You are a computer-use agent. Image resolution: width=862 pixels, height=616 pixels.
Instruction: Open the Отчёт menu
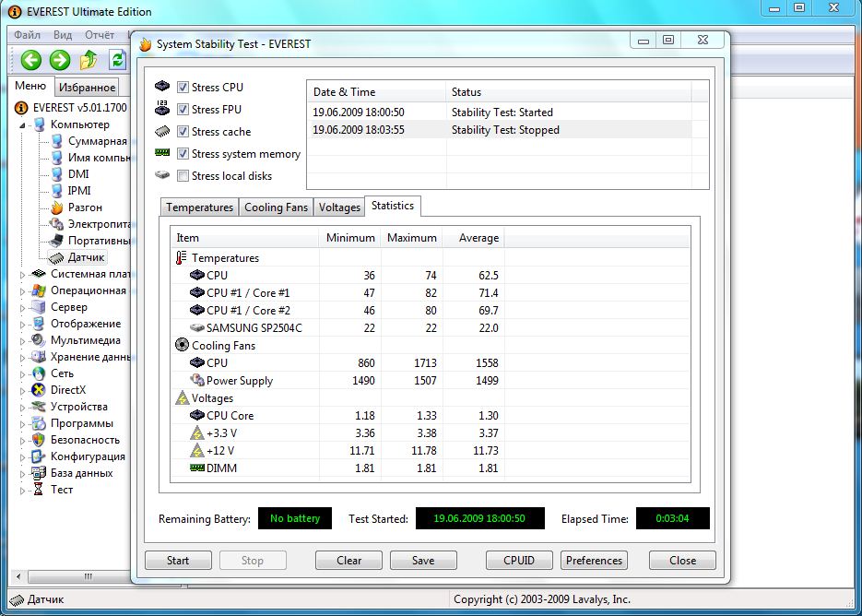pos(100,35)
